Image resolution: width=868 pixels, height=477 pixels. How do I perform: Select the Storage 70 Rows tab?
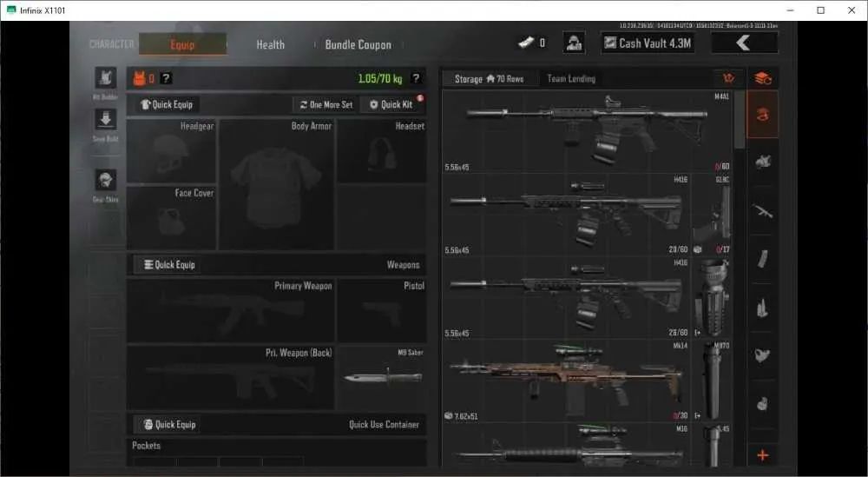click(490, 79)
